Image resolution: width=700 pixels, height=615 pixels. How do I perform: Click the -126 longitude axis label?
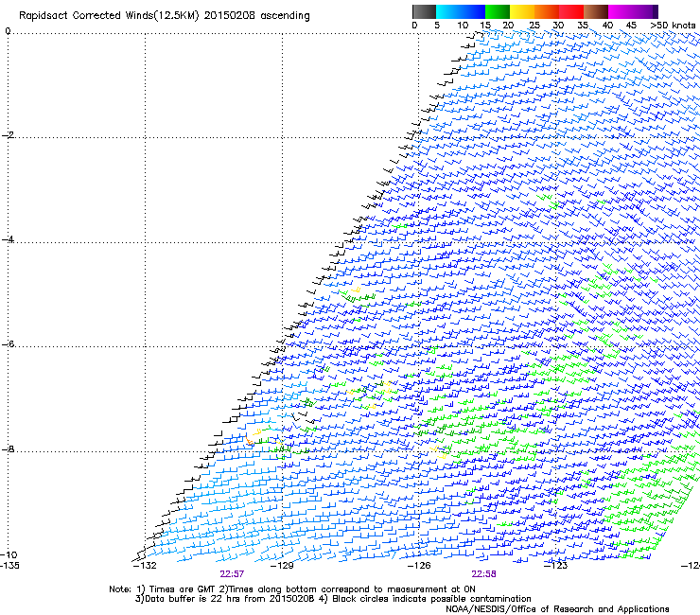419,566
